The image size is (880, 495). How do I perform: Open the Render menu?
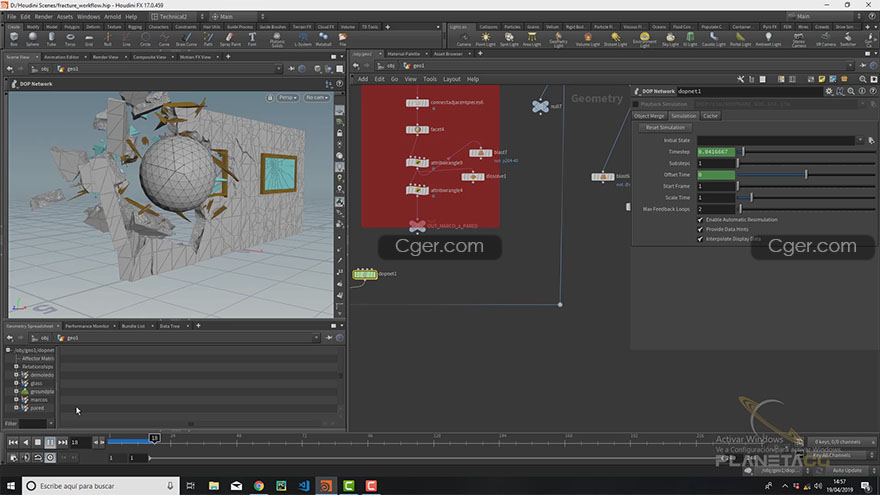pyautogui.click(x=43, y=17)
